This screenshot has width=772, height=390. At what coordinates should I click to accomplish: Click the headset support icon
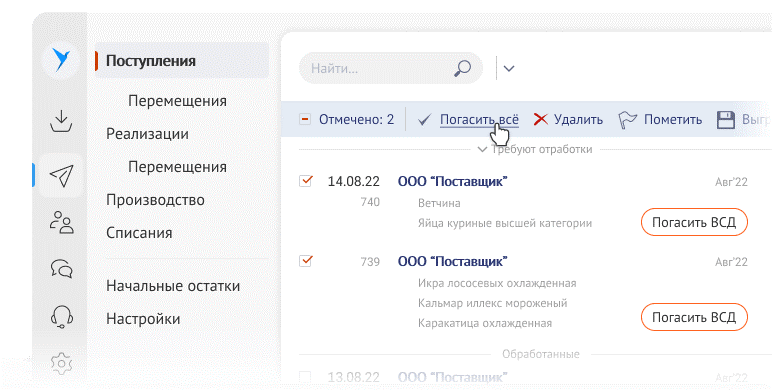62,316
